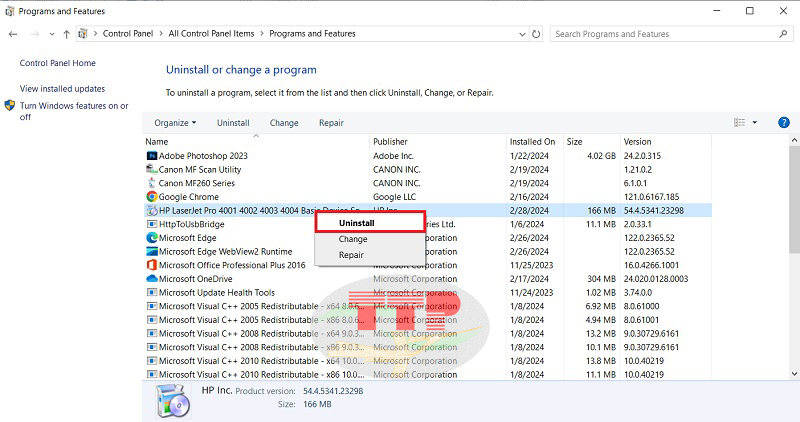Image resolution: width=800 pixels, height=422 pixels.
Task: Select the Adobe Photoshop 2023 name
Action: point(203,156)
